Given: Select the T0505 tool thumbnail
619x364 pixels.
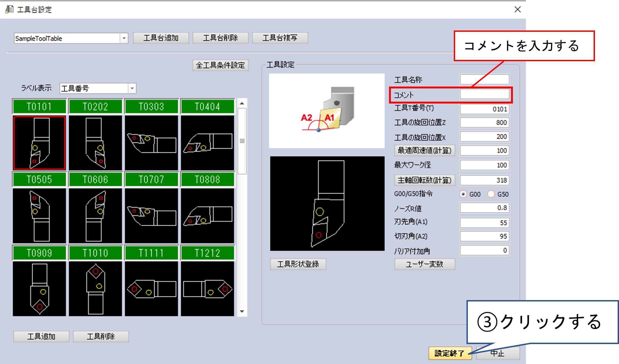Looking at the screenshot, I should click(x=39, y=216).
